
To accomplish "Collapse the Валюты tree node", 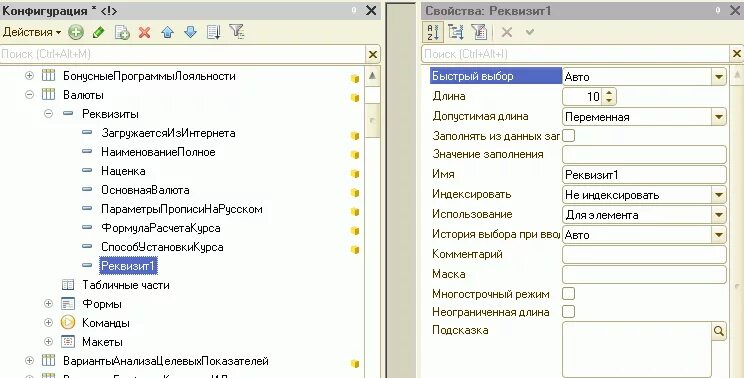I will click(x=29, y=94).
